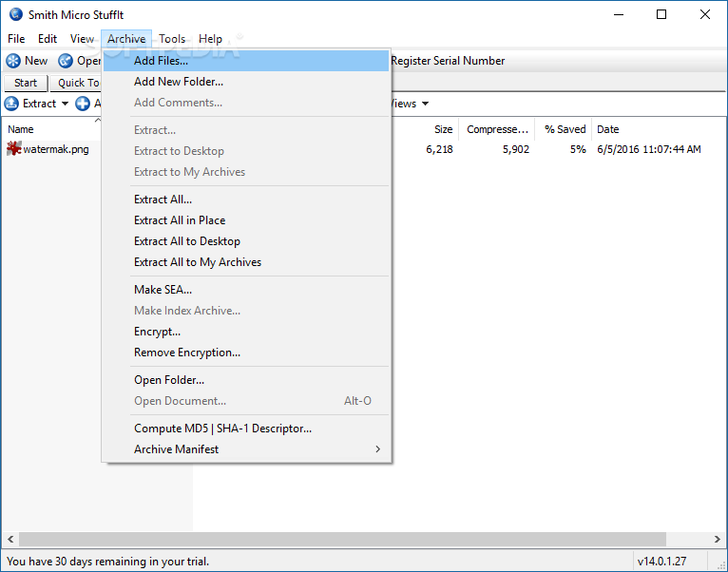Switch to the Quick To tab

(76, 83)
